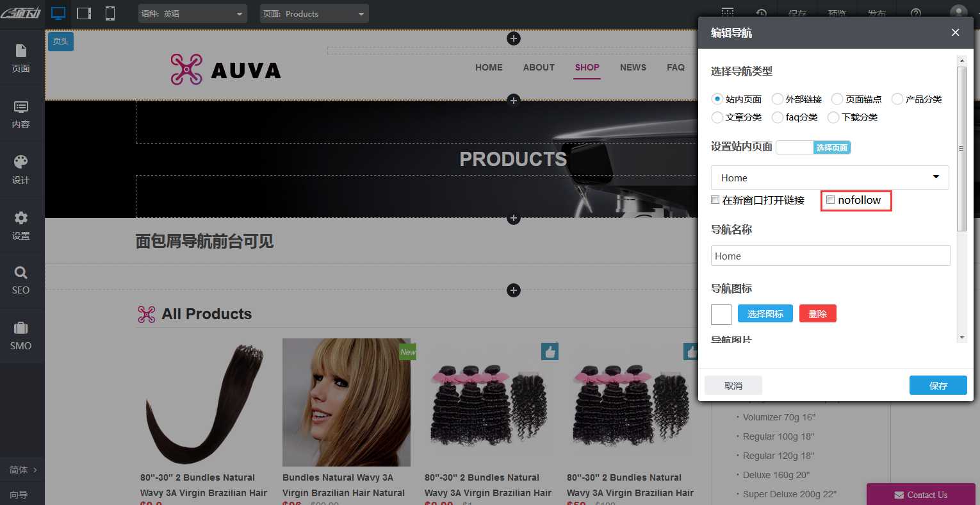Check 在新窗口打开链接 option

click(715, 200)
